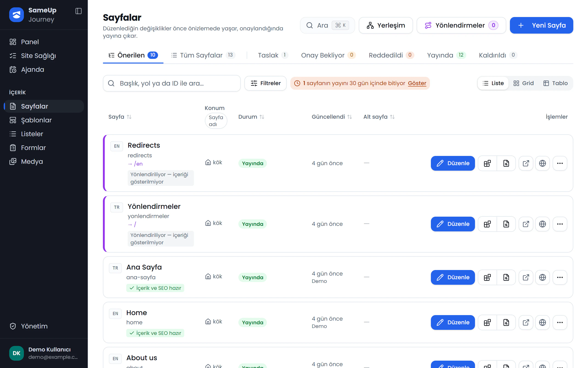This screenshot has height=368, width=588.
Task: Toggle the Sayfa adı location chip
Action: click(x=216, y=121)
